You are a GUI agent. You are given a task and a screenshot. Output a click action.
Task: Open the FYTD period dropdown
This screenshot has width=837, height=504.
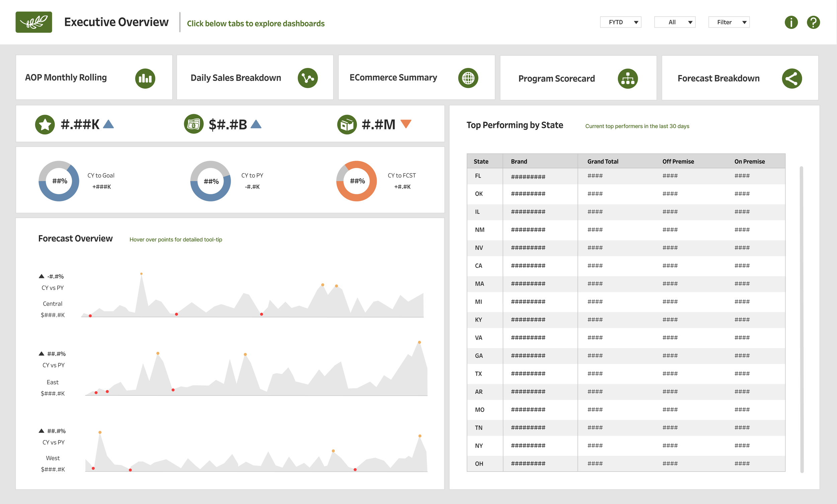(x=621, y=22)
